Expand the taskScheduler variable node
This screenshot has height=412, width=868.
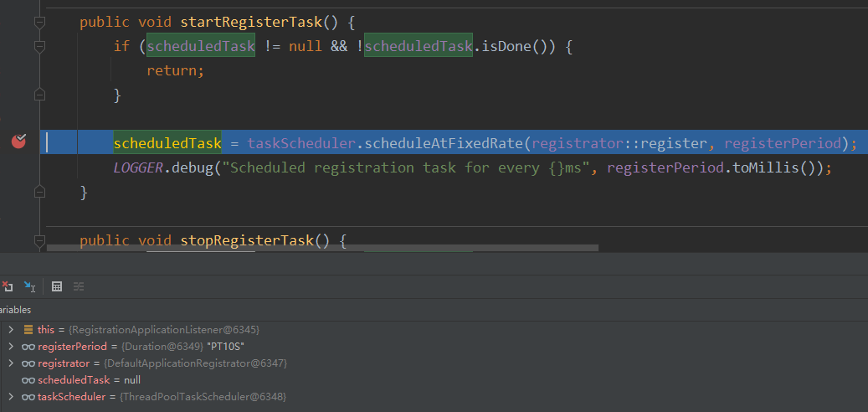11,397
